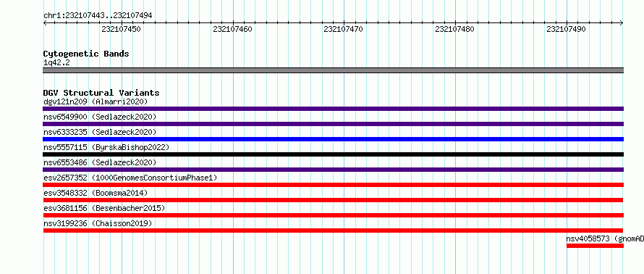This screenshot has height=274, width=644.
Task: Click the esv3548332 (Boomsma2014) variant bar
Action: coord(333,200)
